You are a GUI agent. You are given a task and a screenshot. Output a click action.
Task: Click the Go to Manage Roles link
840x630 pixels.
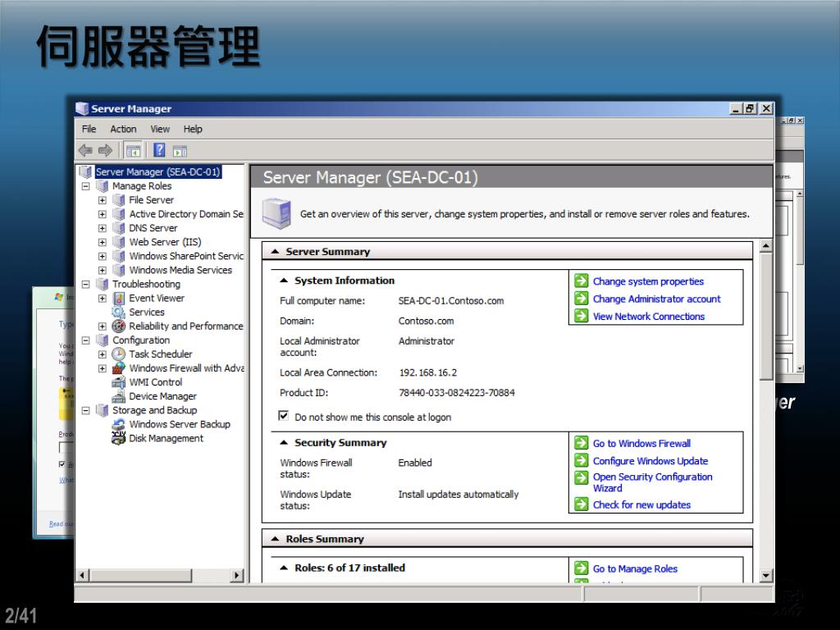636,569
